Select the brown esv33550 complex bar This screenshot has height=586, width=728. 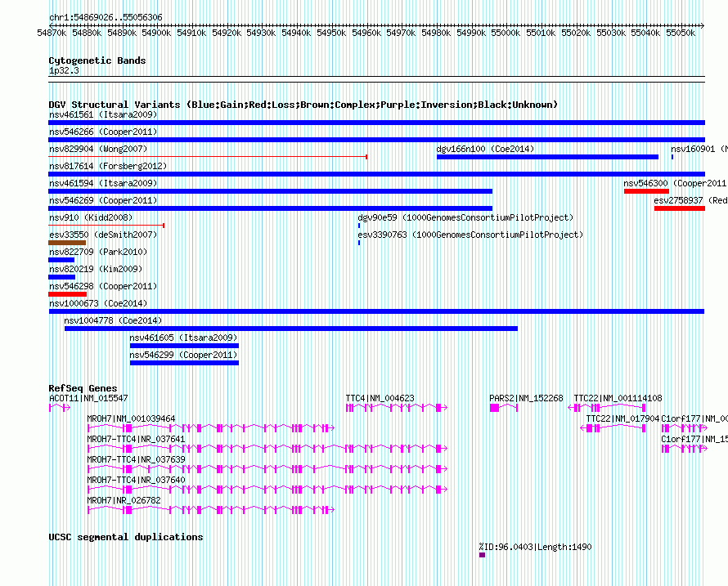tap(67, 243)
